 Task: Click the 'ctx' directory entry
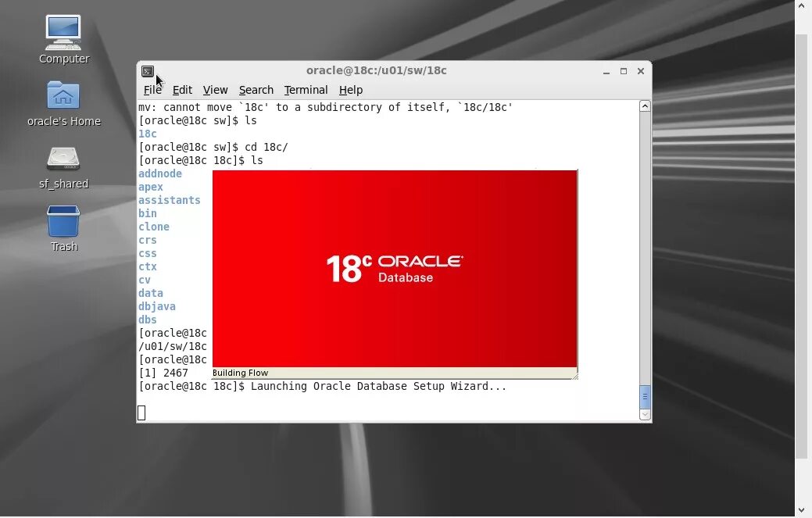pos(148,267)
